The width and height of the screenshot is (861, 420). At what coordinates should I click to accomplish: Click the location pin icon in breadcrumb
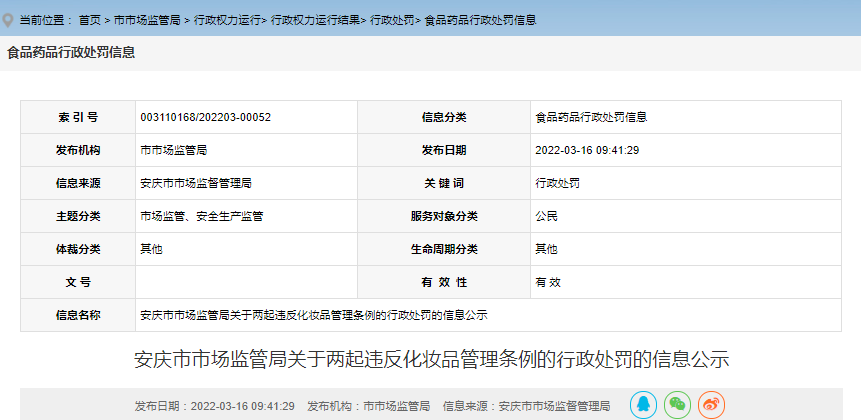click(9, 19)
